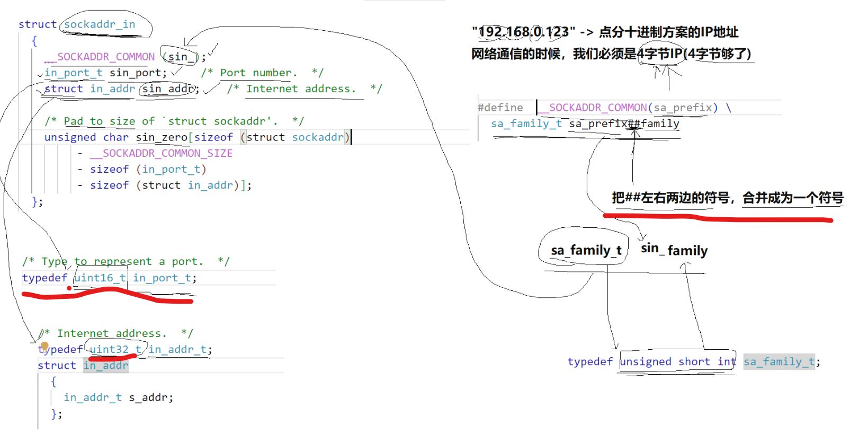This screenshot has width=868, height=434.
Task: Click the circled sin_addr member name
Action: tap(167, 89)
